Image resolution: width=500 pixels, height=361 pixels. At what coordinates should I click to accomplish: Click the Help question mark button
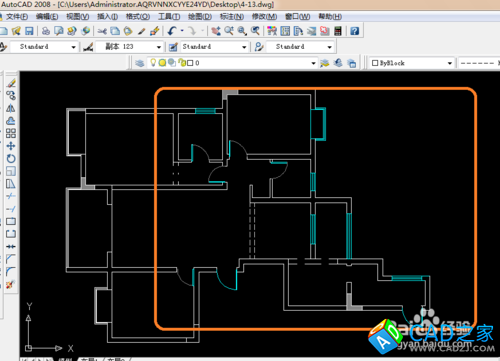[354, 31]
